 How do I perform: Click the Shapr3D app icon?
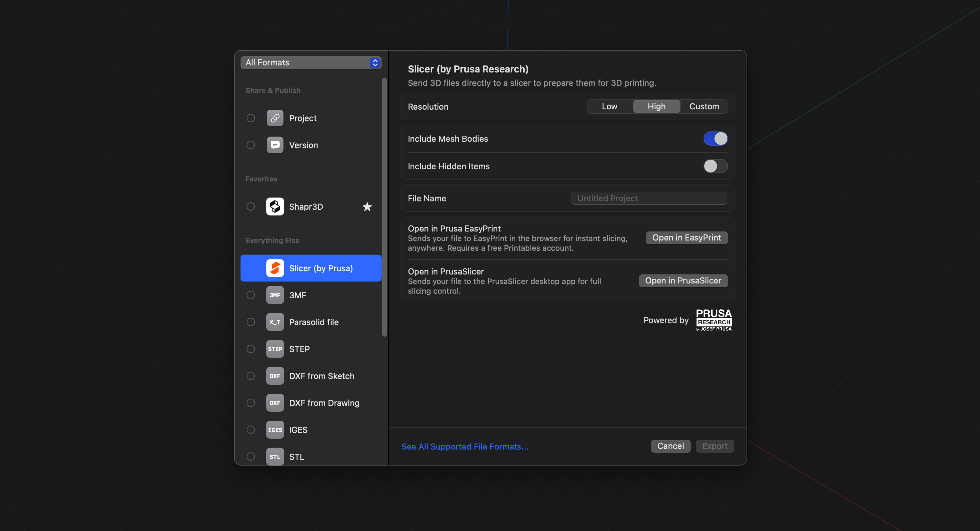(x=275, y=206)
